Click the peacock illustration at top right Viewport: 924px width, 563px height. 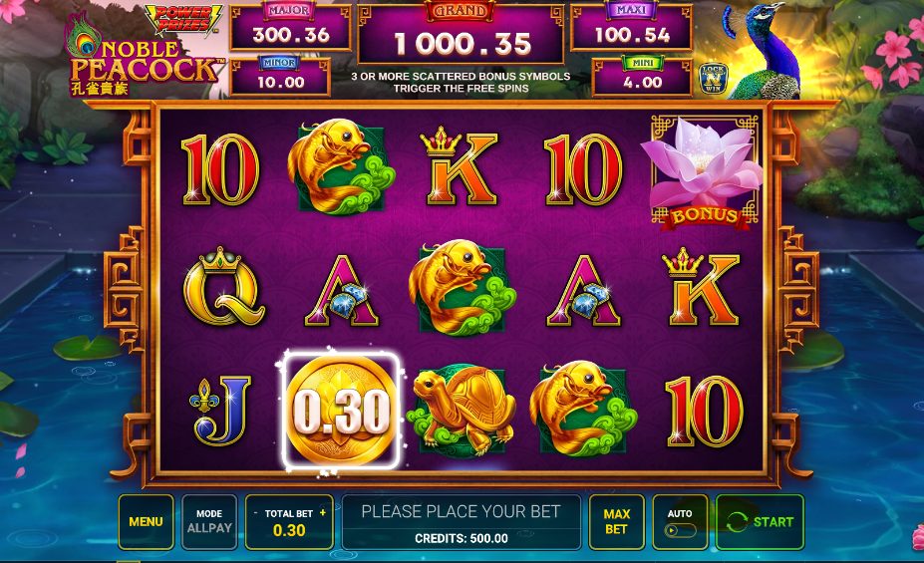point(761,51)
